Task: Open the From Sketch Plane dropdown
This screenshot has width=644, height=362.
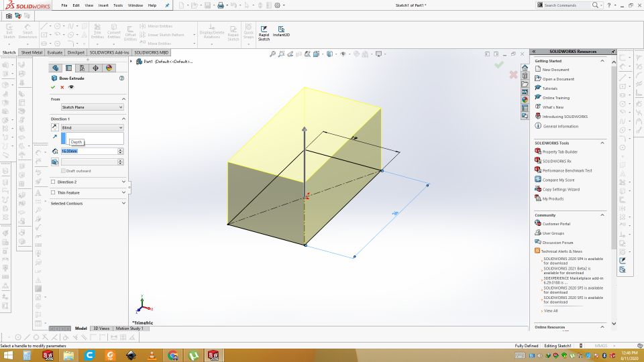Action: (92, 107)
